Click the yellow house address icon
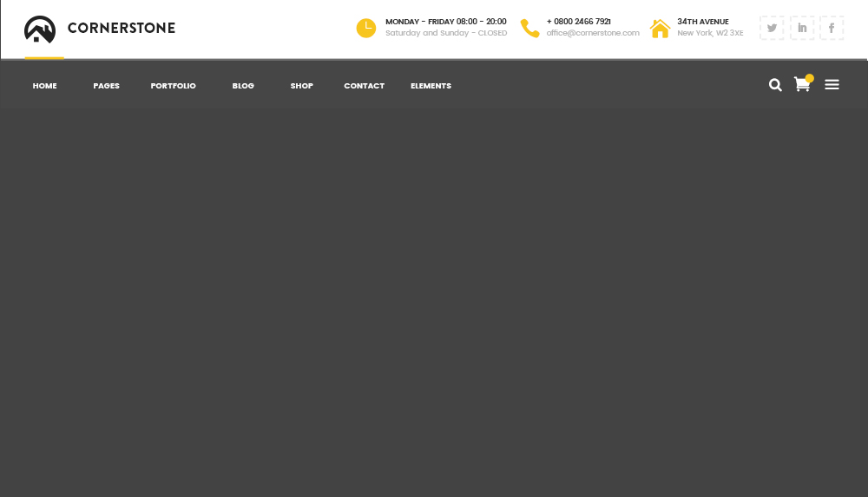This screenshot has height=497, width=868. click(661, 28)
